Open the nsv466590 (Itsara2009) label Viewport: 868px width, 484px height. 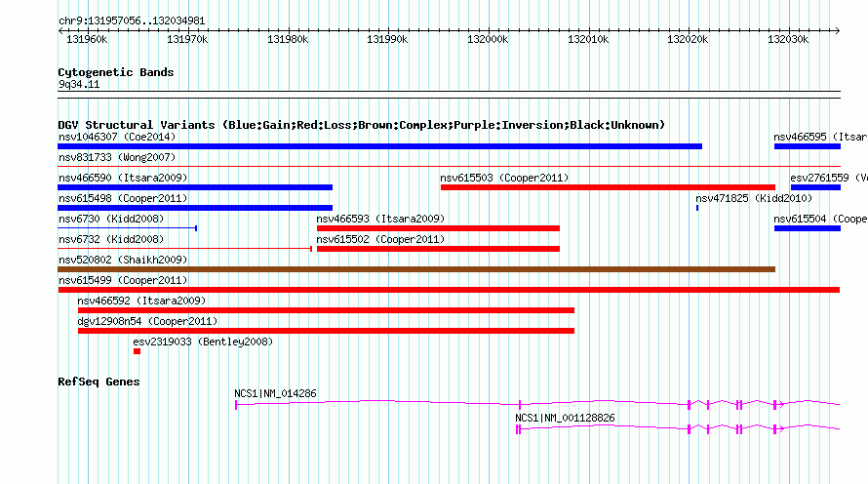(123, 178)
